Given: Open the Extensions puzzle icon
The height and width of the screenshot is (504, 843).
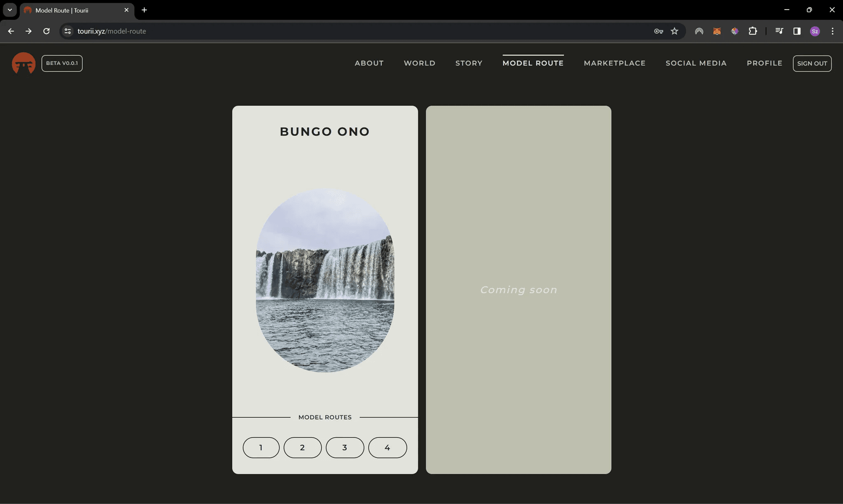Looking at the screenshot, I should (753, 31).
